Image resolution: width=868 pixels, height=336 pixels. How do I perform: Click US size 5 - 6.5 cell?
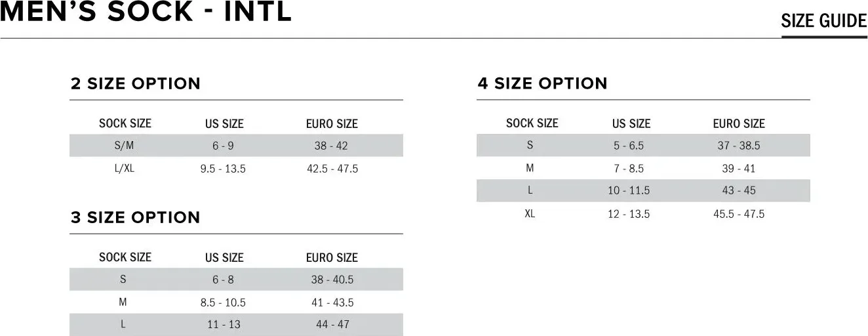pos(629,146)
